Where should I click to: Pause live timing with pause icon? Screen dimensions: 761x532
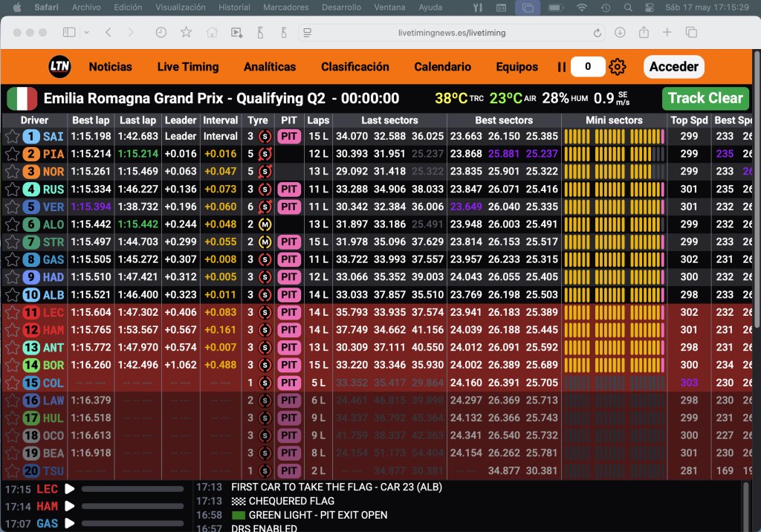coord(562,67)
